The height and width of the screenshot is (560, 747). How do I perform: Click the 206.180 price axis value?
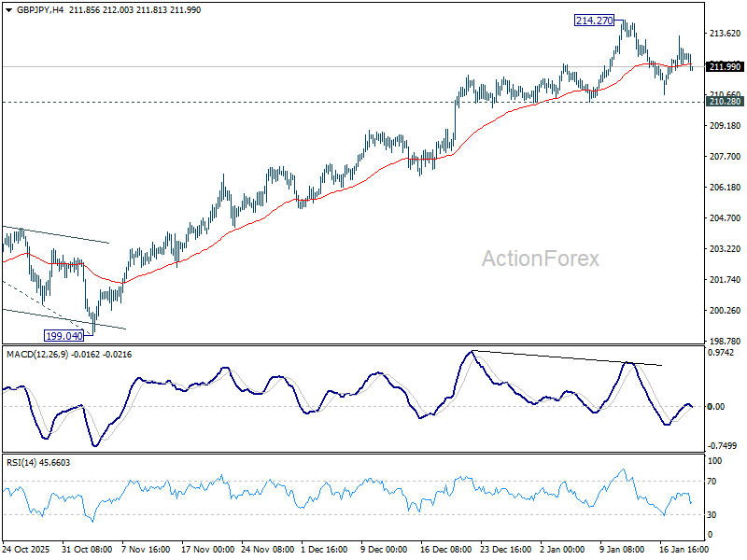pos(725,188)
